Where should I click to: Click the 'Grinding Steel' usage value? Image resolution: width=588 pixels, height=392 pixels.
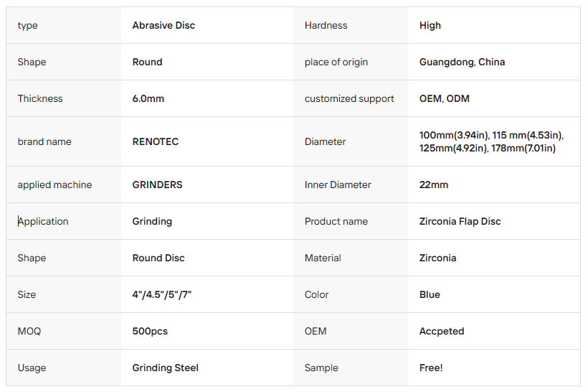[x=166, y=368]
